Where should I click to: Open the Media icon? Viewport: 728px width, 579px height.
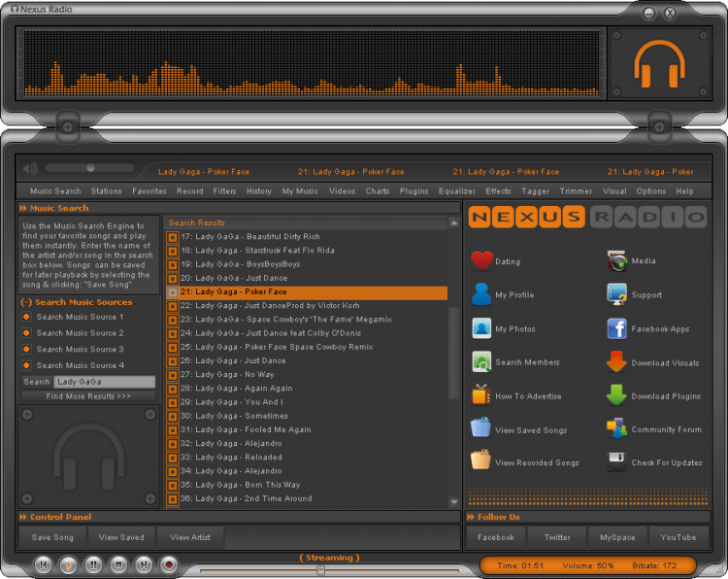point(617,260)
